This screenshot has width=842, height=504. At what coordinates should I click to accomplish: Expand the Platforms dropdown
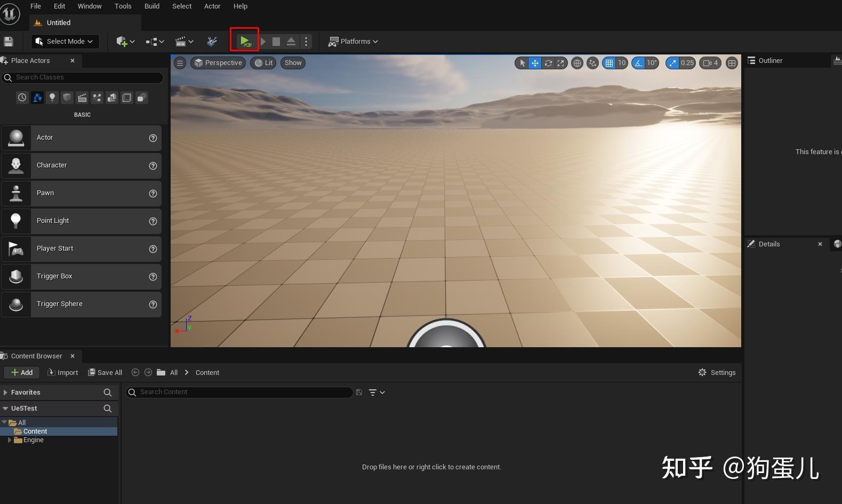353,41
